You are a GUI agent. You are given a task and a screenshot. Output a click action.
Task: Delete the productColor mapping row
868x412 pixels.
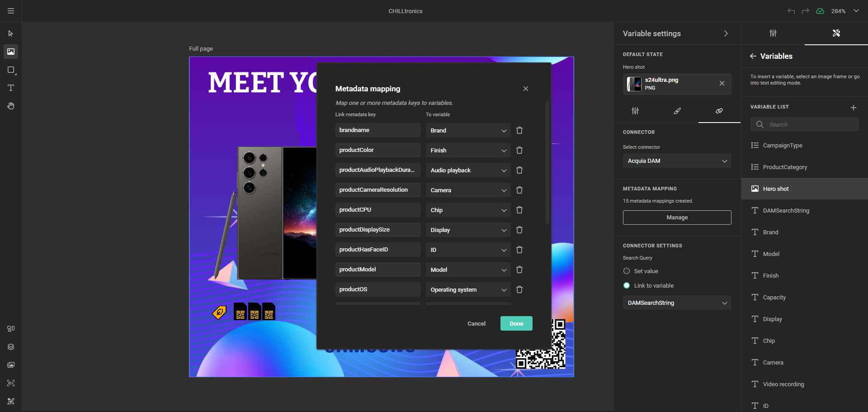[519, 150]
